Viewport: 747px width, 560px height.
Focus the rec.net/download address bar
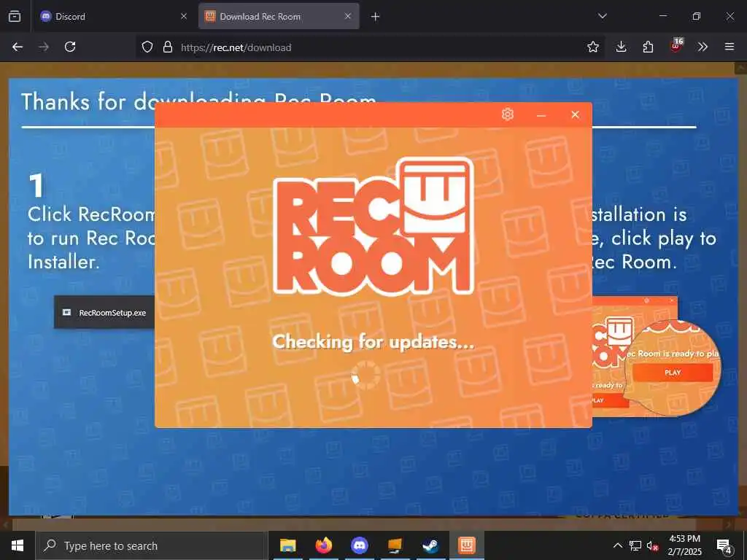[x=371, y=47]
